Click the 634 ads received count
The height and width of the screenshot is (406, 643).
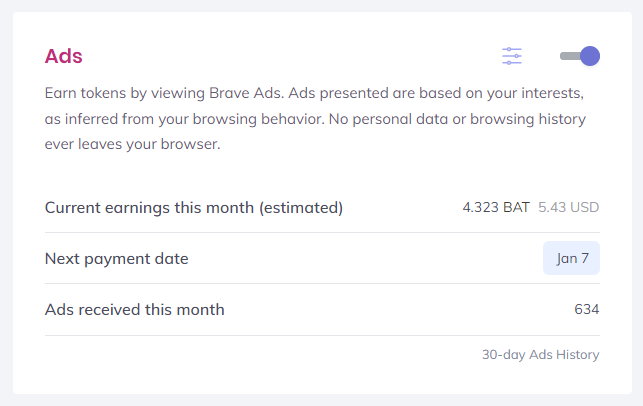pyautogui.click(x=587, y=309)
